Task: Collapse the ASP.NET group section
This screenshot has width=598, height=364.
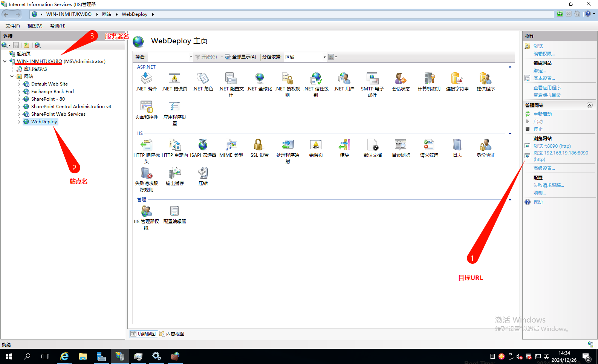Action: point(510,67)
